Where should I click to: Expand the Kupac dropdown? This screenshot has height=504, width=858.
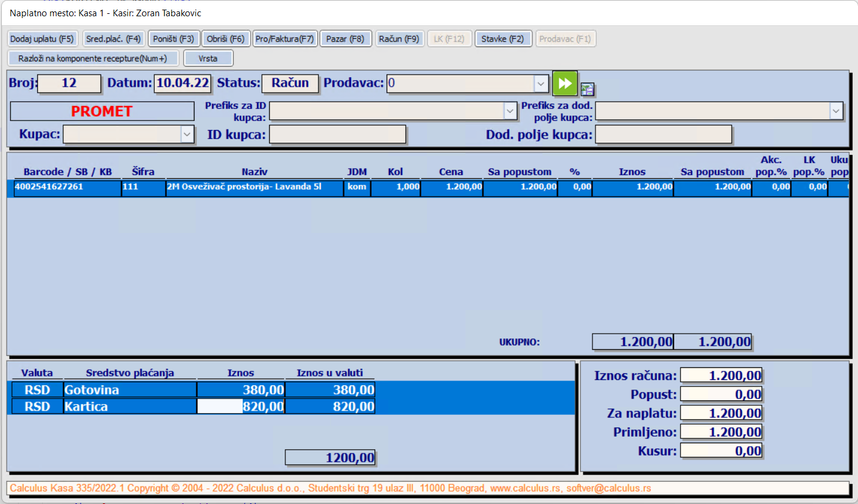[188, 134]
